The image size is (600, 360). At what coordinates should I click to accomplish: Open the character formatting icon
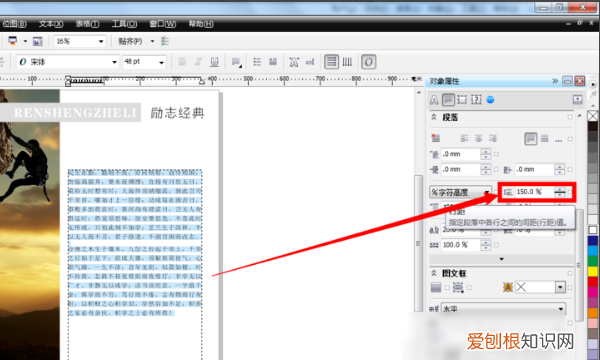(294, 62)
